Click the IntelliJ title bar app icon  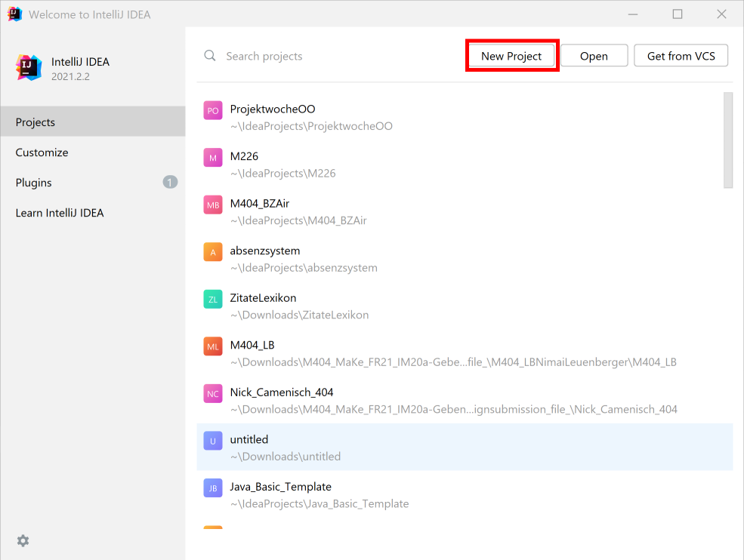14,14
